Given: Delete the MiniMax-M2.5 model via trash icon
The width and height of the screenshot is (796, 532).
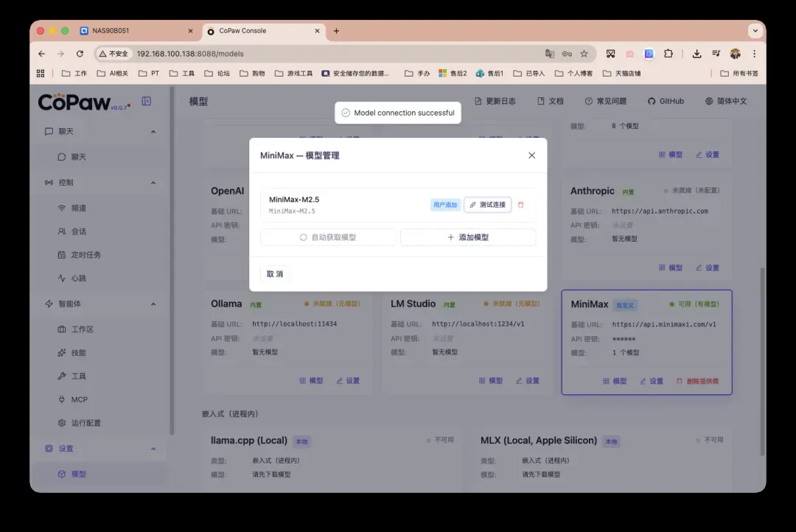Looking at the screenshot, I should click(x=521, y=204).
